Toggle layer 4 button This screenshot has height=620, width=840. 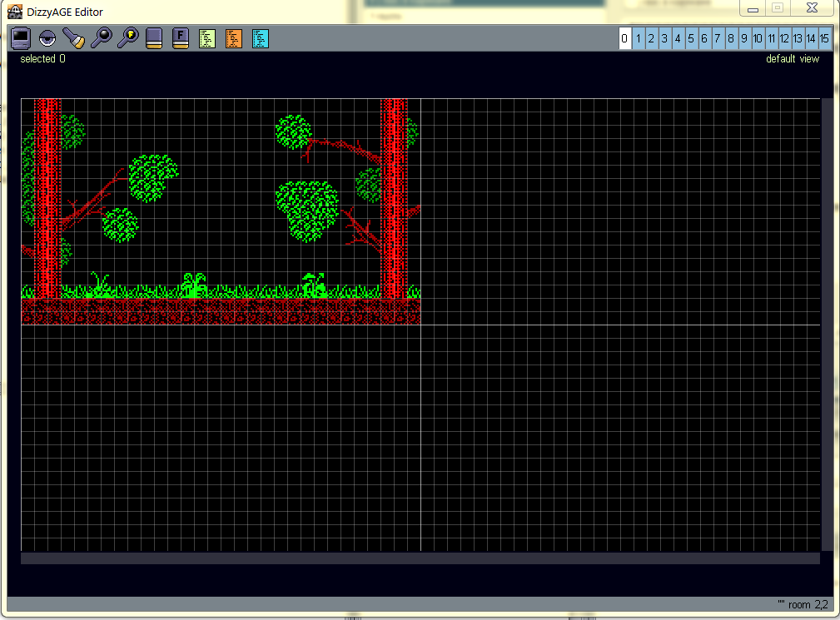point(678,38)
